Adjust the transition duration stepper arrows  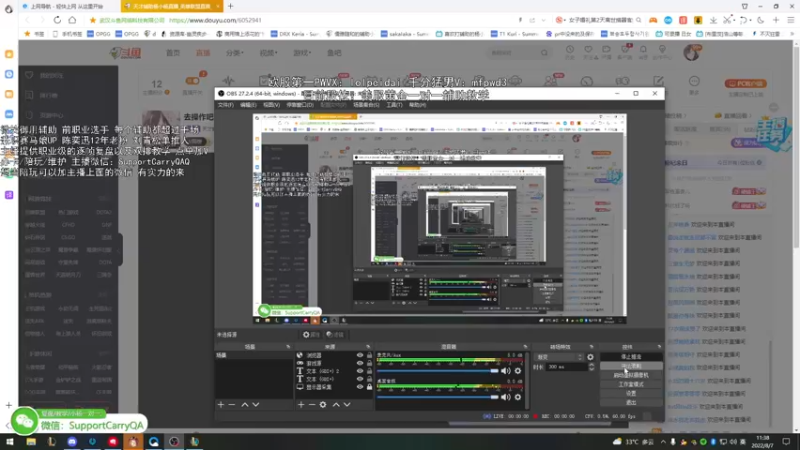coord(591,367)
